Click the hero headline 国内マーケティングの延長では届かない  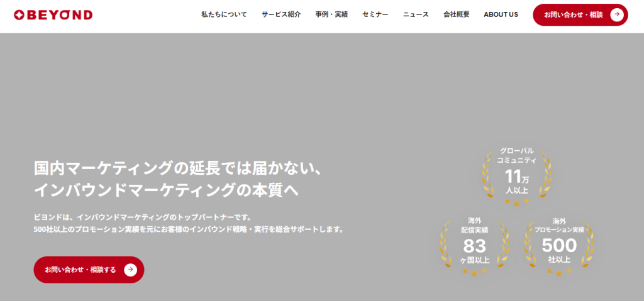point(178,168)
